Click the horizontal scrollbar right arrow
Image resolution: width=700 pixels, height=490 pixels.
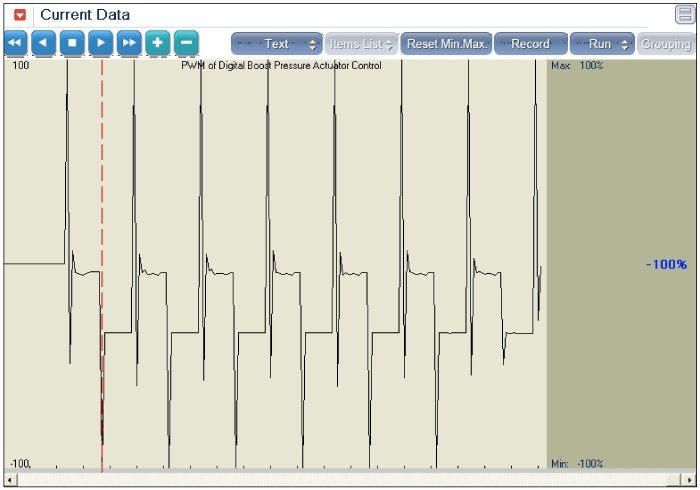690,480
